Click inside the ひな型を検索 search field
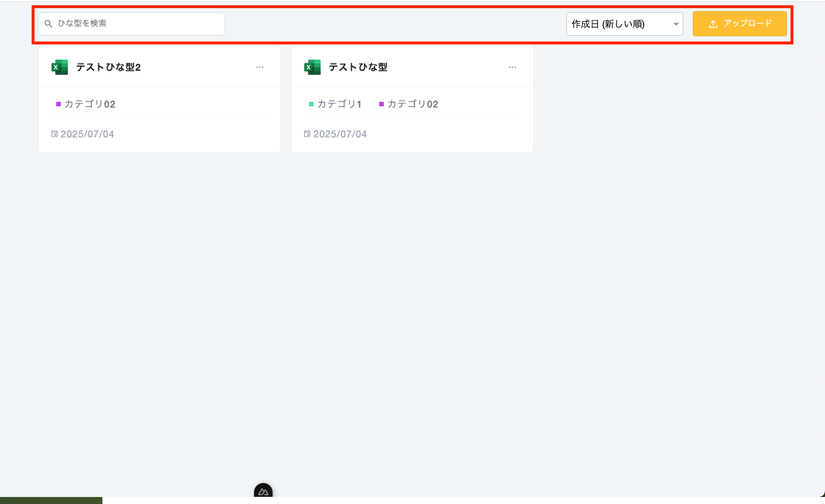 click(x=132, y=24)
